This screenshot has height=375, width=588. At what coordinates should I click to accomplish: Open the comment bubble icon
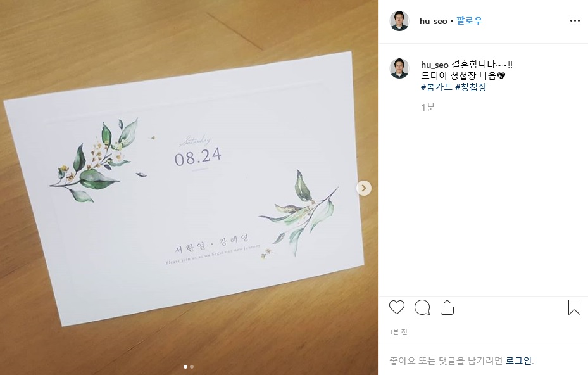(422, 307)
